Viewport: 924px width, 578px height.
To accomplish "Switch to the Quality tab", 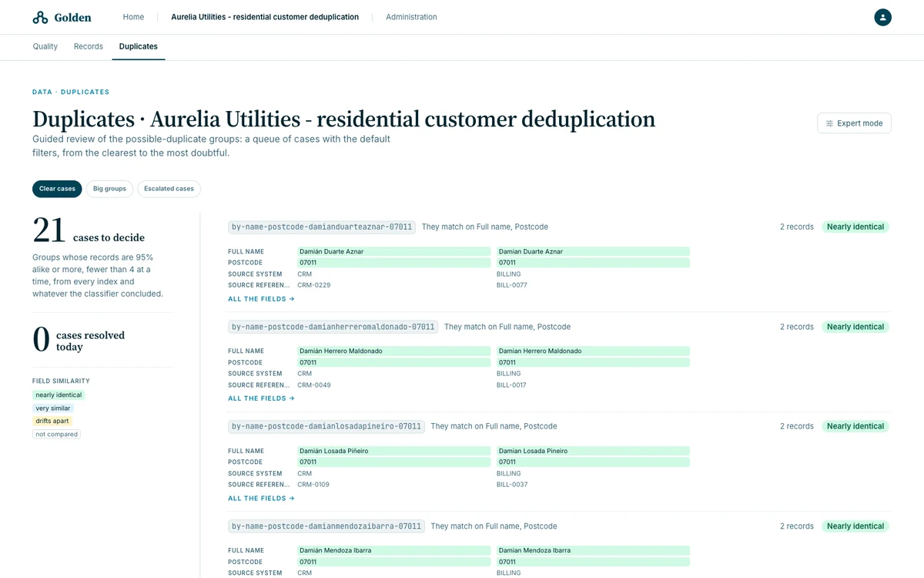I will coord(45,46).
